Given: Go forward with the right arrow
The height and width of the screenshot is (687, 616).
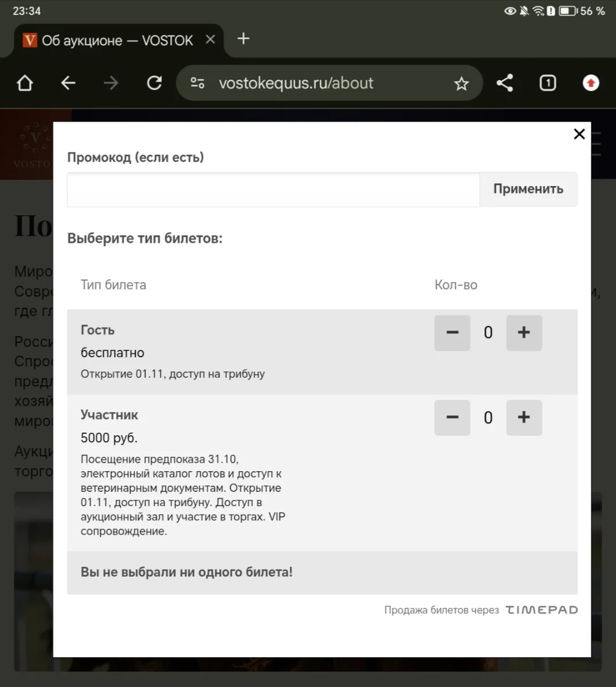Looking at the screenshot, I should click(111, 83).
